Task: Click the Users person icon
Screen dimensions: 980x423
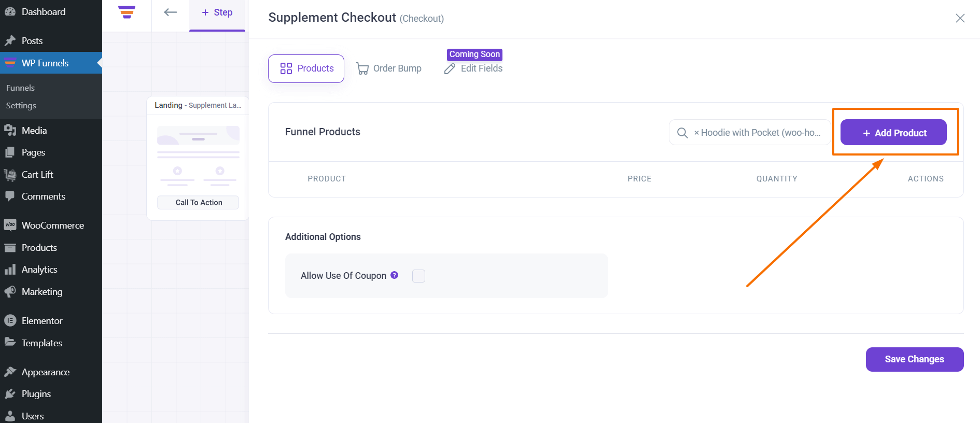Action: pos(10,416)
